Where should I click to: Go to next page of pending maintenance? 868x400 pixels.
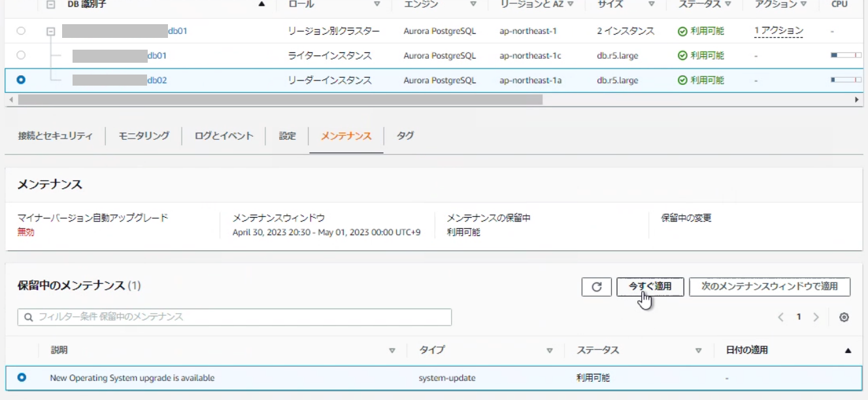[815, 317]
